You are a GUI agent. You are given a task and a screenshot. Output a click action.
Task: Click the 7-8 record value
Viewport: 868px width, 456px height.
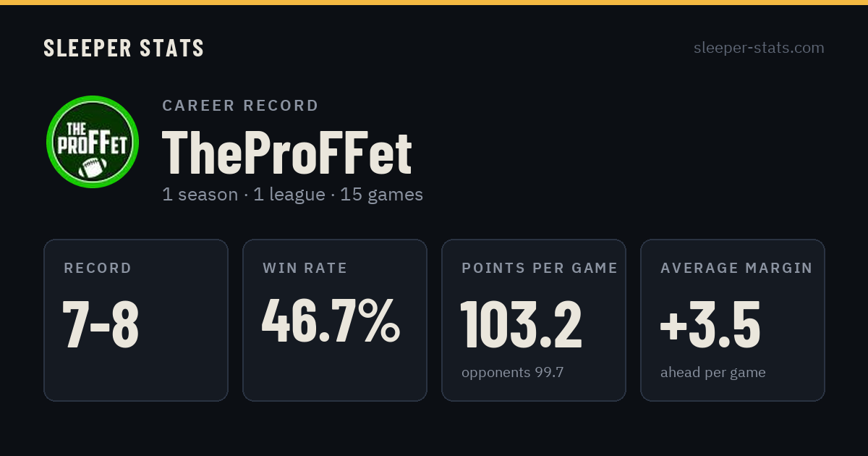coord(101,324)
